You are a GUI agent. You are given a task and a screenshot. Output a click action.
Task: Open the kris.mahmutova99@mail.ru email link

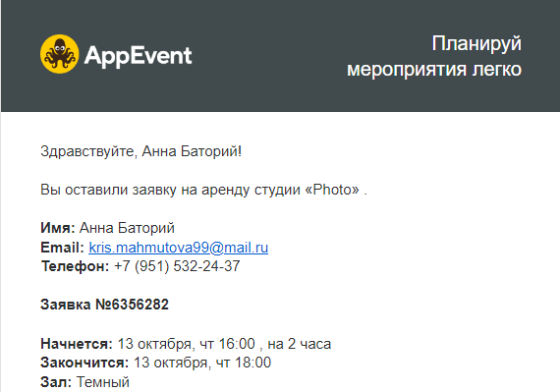click(178, 248)
